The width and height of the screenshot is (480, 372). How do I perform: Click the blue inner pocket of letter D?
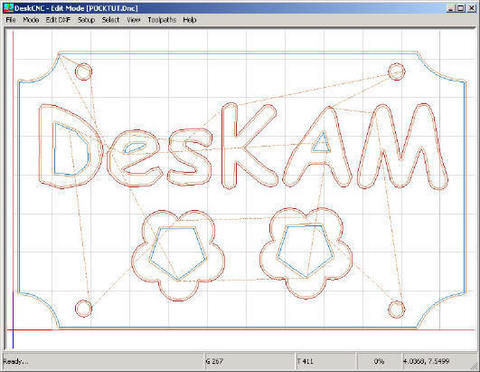tap(71, 149)
